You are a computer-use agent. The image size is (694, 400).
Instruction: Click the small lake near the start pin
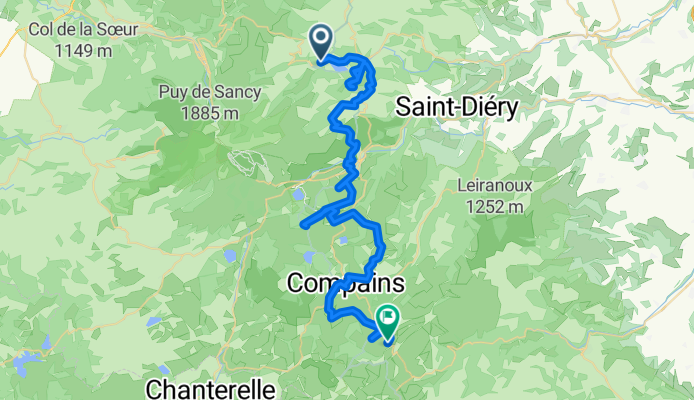point(340,68)
